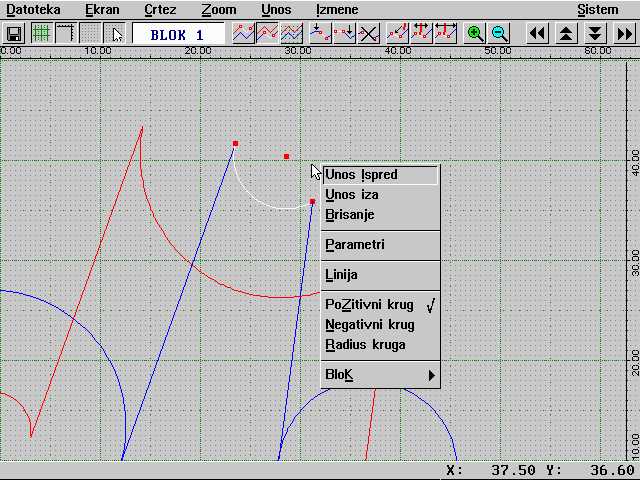Click the insert point before icon

320,33
